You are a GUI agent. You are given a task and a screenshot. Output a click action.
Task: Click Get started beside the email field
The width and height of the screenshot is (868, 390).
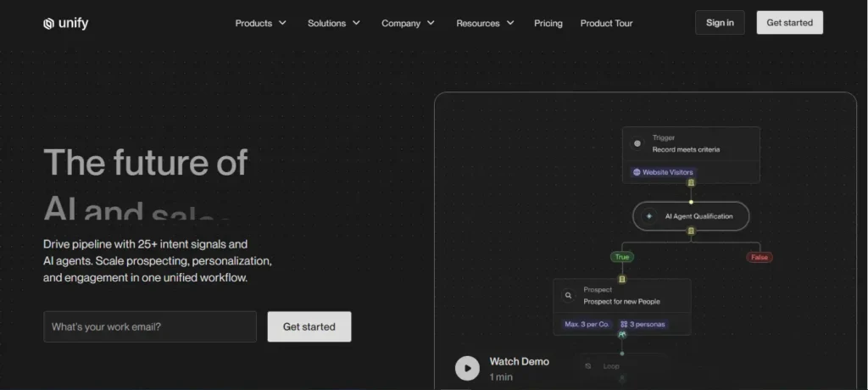(309, 326)
